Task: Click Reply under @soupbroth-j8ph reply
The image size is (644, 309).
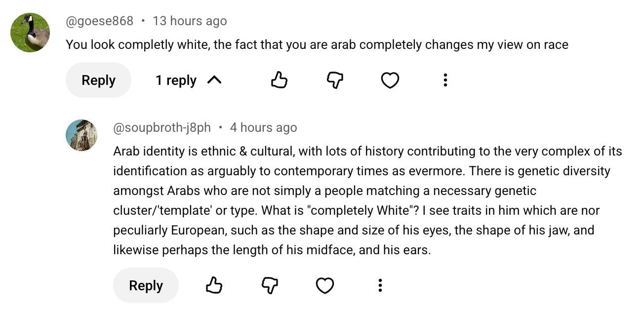Action: click(146, 285)
